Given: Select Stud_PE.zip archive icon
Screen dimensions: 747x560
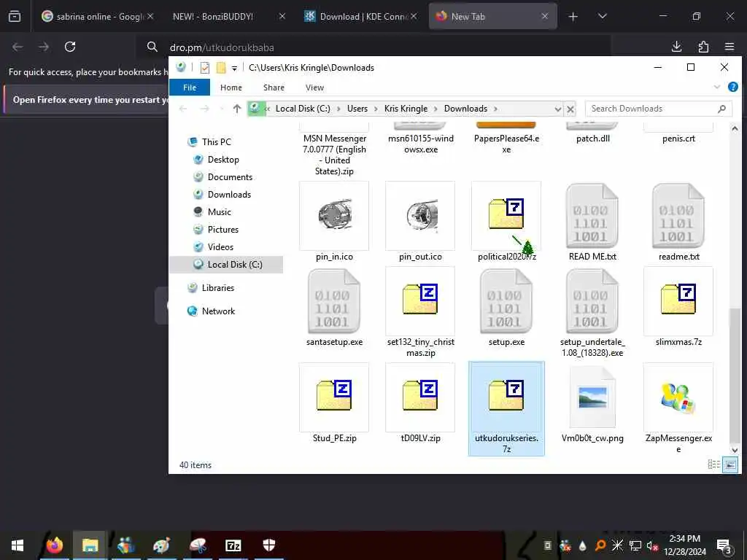Looking at the screenshot, I should 334,397.
